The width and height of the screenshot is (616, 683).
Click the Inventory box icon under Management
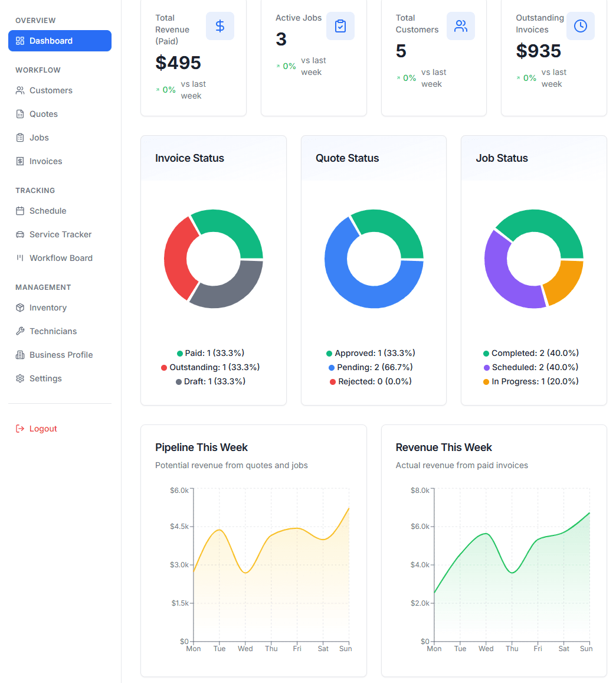pyautogui.click(x=21, y=308)
